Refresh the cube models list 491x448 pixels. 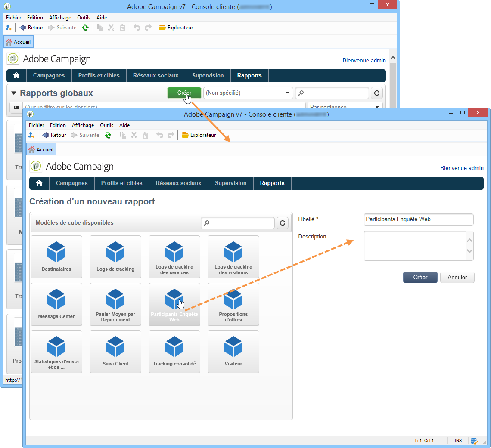pyautogui.click(x=283, y=223)
